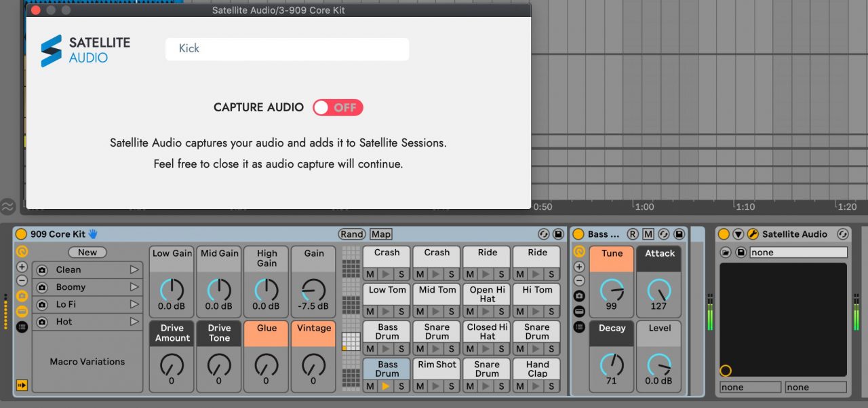Toggle the Bass device activator

click(578, 234)
